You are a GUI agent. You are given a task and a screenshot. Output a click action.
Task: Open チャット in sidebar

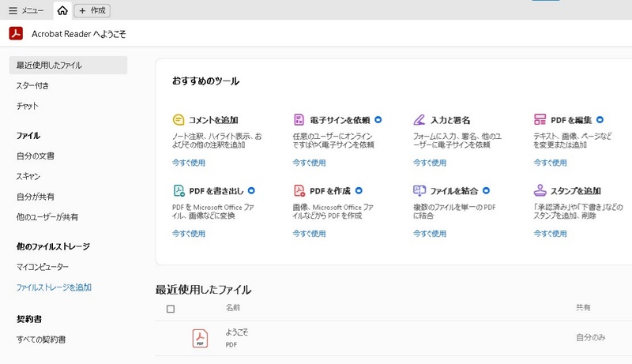[28, 106]
